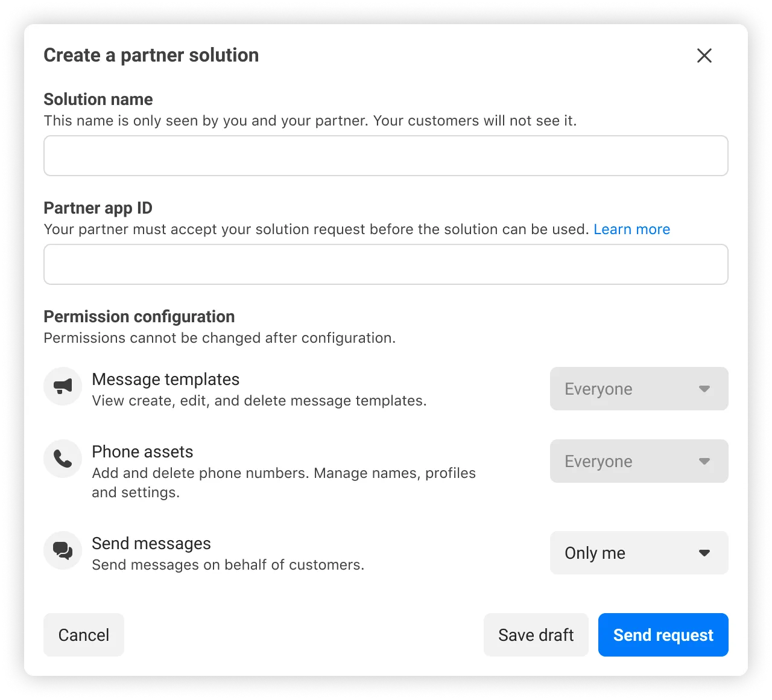
Task: Click the Solution name heading label
Action: 98,99
